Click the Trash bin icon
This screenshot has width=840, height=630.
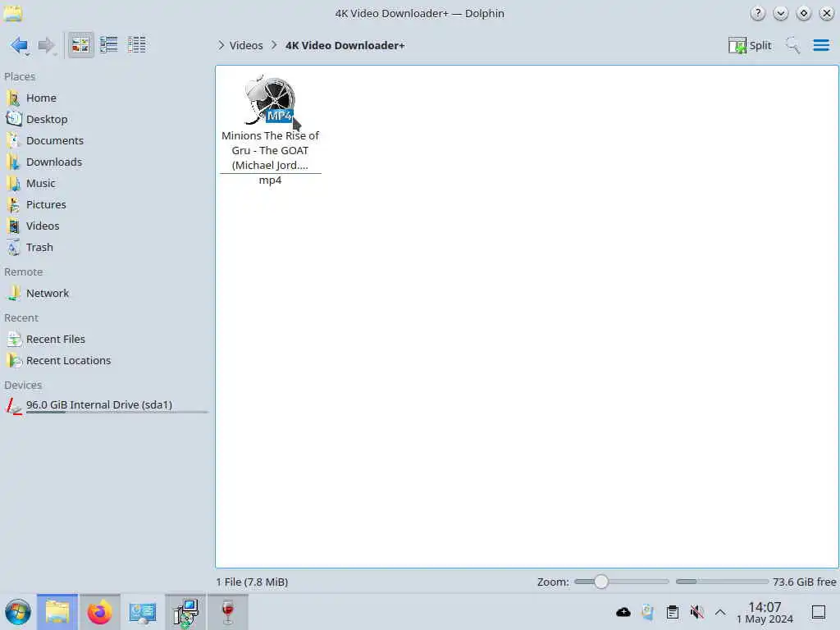click(13, 248)
